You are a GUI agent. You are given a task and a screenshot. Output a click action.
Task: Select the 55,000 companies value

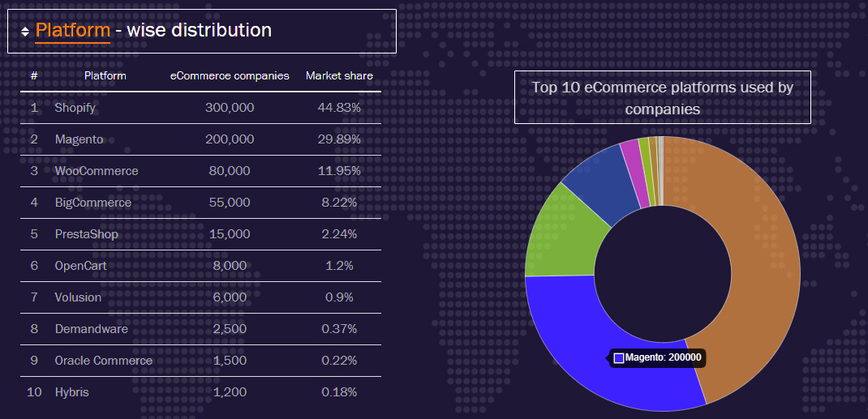(230, 203)
